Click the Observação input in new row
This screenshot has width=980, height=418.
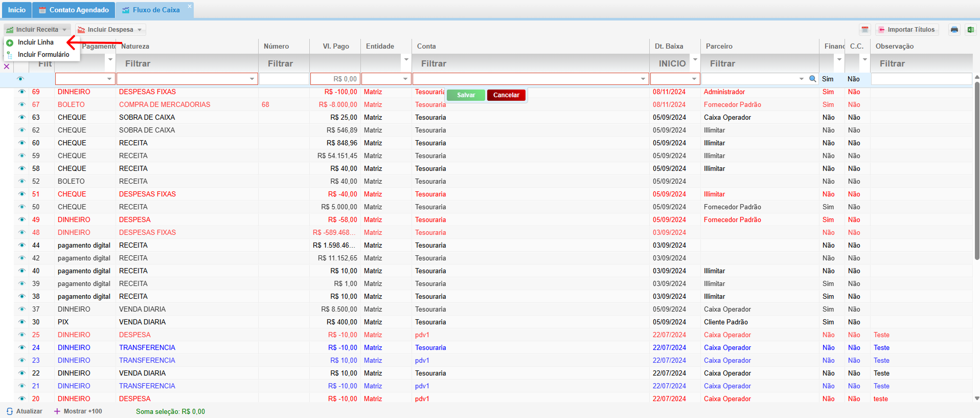(x=921, y=79)
